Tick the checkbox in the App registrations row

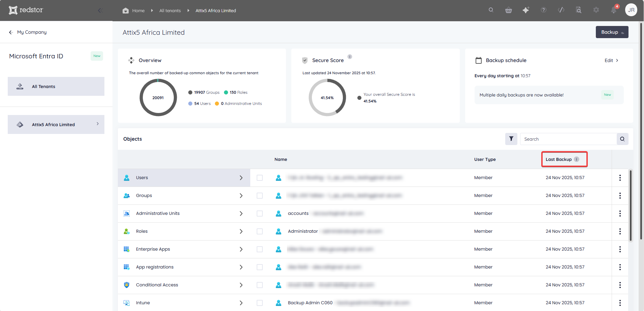coord(260,267)
